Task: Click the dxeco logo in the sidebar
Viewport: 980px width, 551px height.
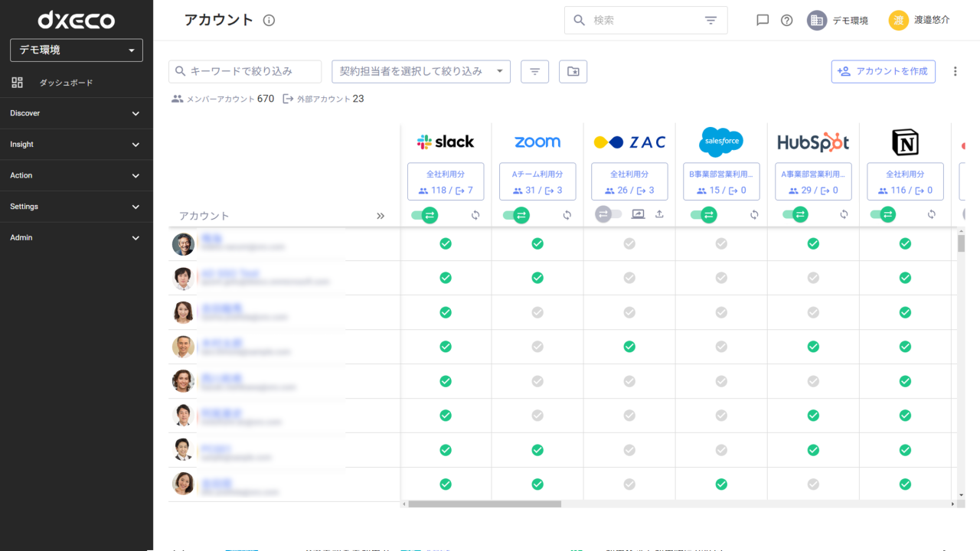Action: [x=77, y=20]
